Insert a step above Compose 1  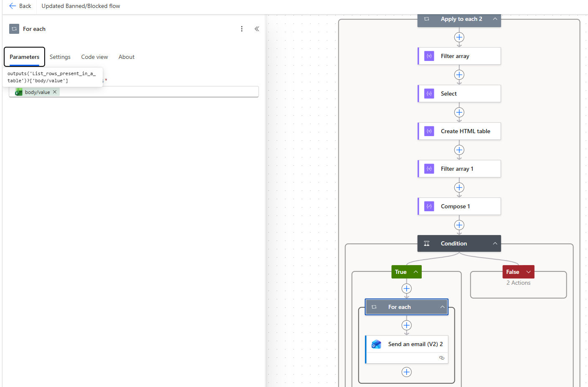pyautogui.click(x=459, y=187)
